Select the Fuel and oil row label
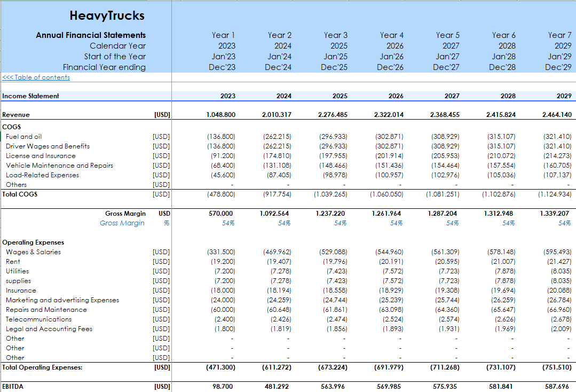This screenshot has width=576, height=392. pos(23,137)
